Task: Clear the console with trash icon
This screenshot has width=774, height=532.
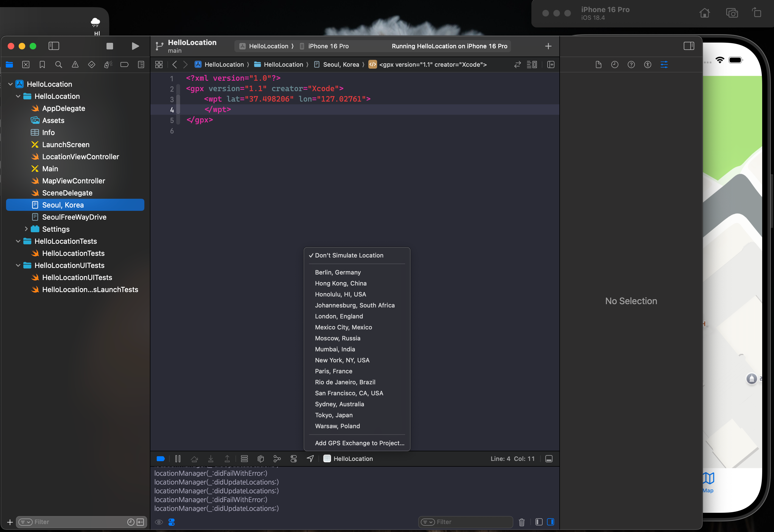Action: click(x=522, y=522)
